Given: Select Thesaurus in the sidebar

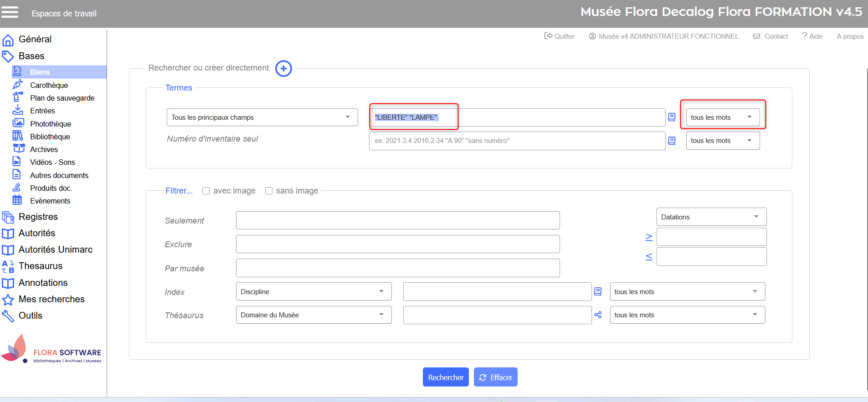Looking at the screenshot, I should 41,266.
